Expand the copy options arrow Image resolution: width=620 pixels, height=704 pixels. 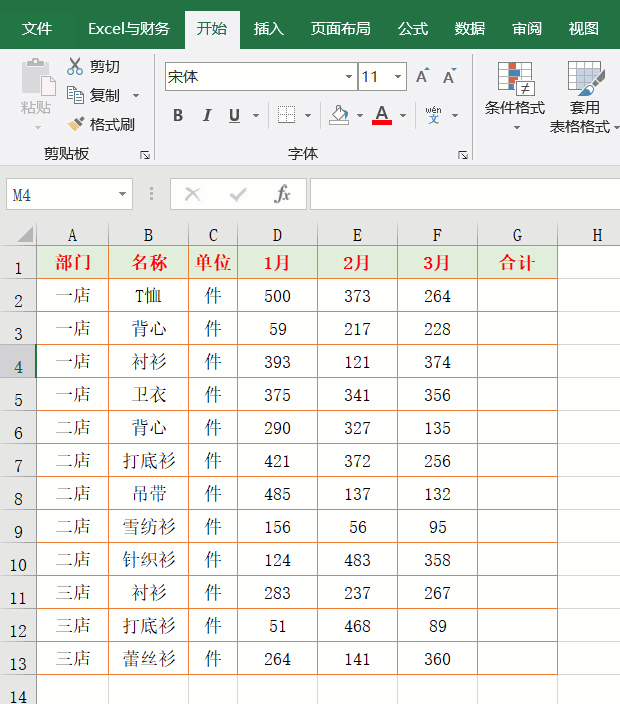(x=136, y=96)
